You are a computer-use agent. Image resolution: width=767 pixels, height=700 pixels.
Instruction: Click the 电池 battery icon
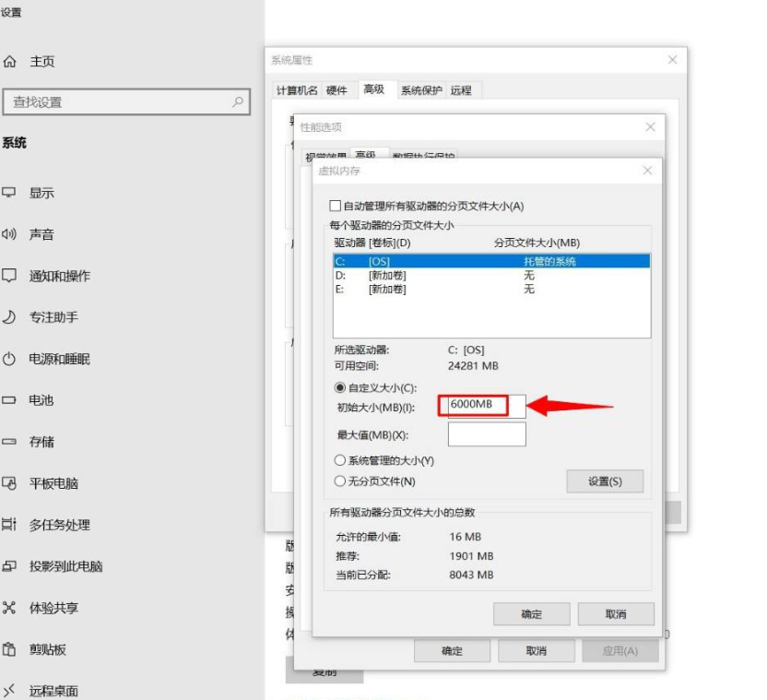point(9,400)
